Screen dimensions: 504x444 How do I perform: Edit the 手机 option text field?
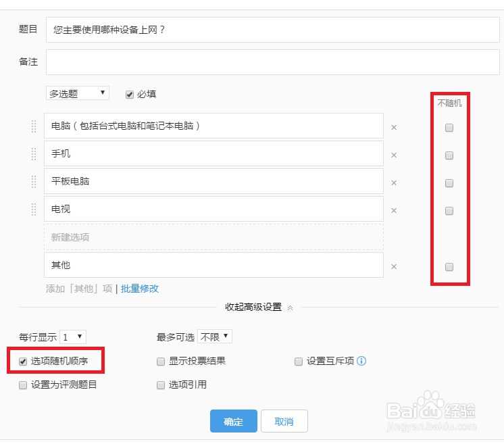point(213,153)
